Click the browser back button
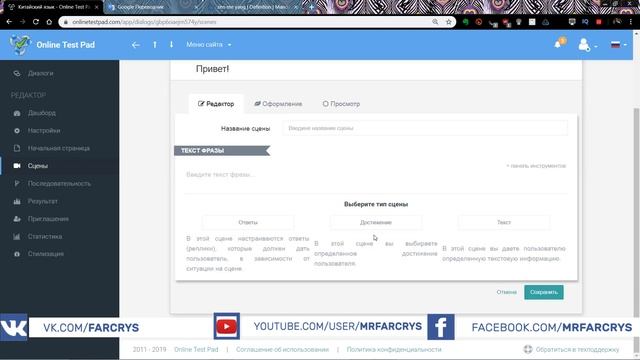This screenshot has height=360, width=640. (9, 22)
